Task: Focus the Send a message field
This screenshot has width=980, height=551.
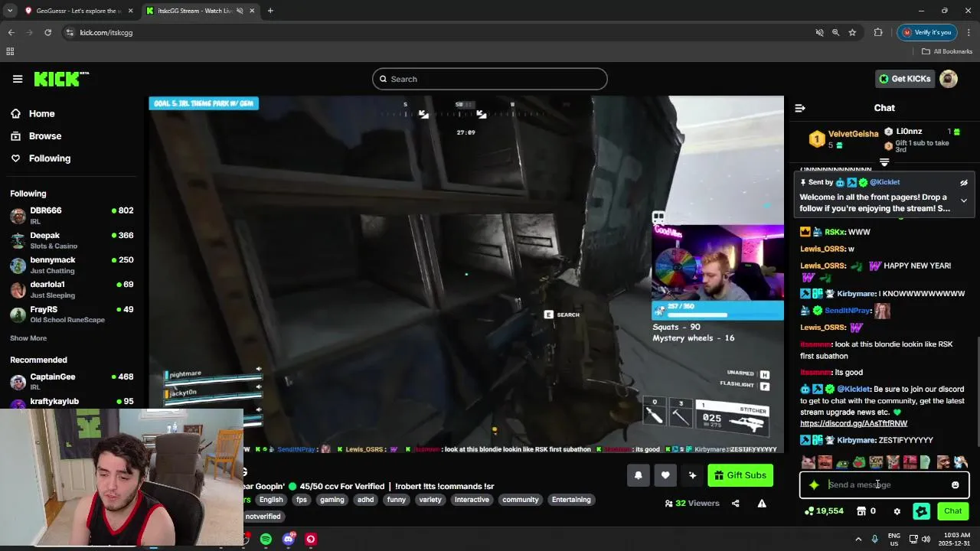Action: [x=884, y=485]
